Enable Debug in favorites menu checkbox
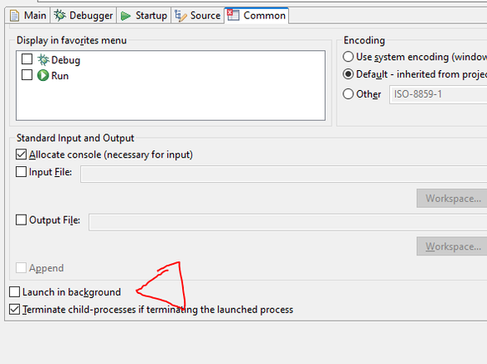The image size is (487, 364). (27, 59)
